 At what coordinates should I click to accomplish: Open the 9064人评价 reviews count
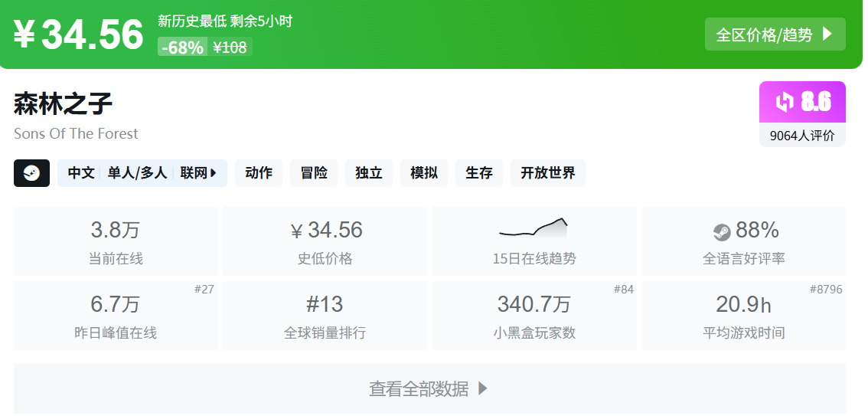tap(802, 135)
